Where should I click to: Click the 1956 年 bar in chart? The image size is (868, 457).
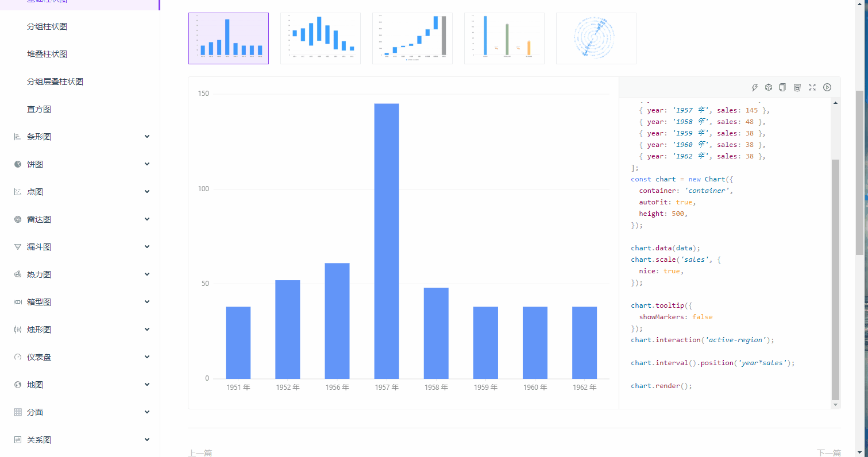337,321
